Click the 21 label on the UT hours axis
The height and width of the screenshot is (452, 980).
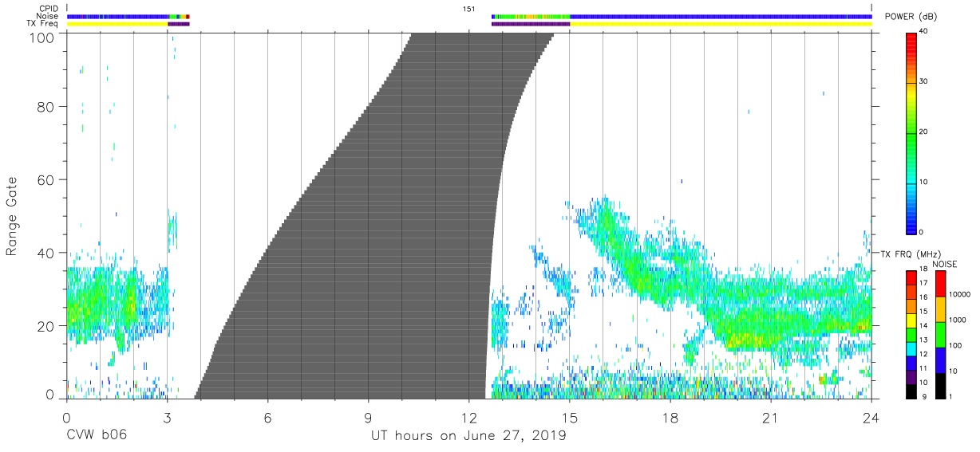pos(771,417)
